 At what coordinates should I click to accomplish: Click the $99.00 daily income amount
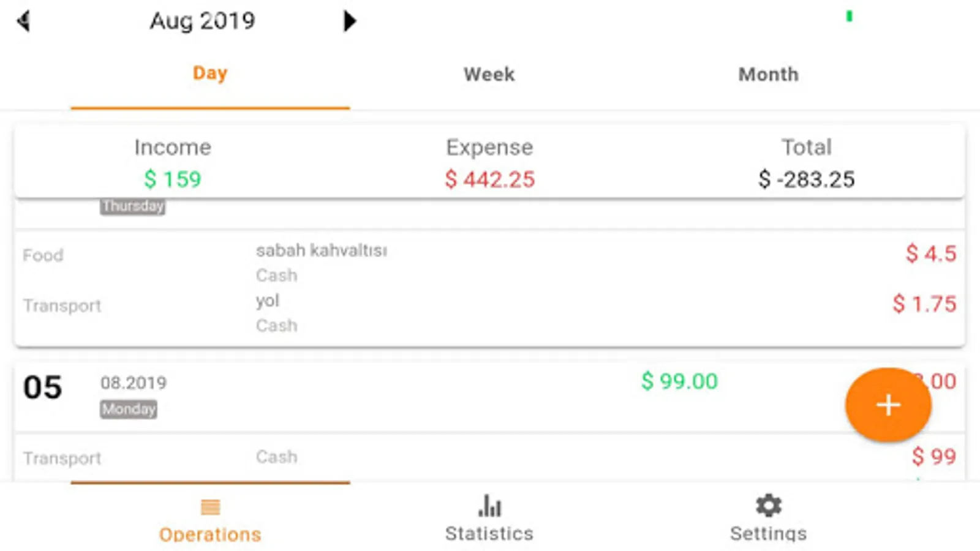coord(679,381)
